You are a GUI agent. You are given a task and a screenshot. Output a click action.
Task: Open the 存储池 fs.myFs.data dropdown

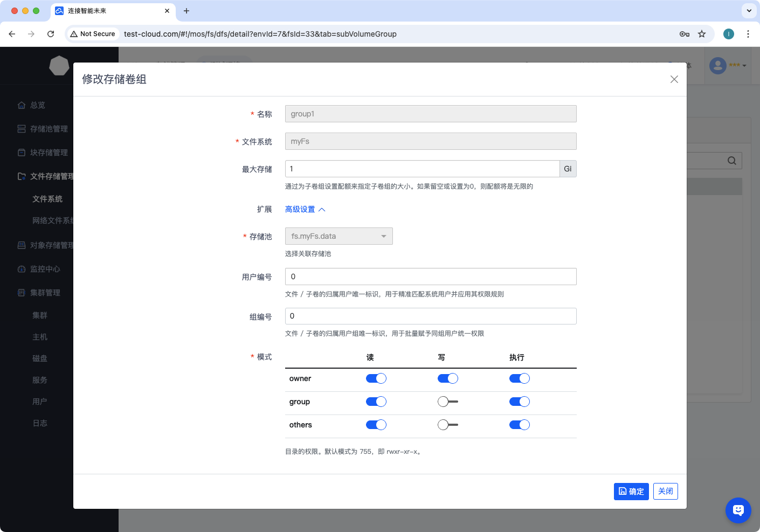(338, 236)
